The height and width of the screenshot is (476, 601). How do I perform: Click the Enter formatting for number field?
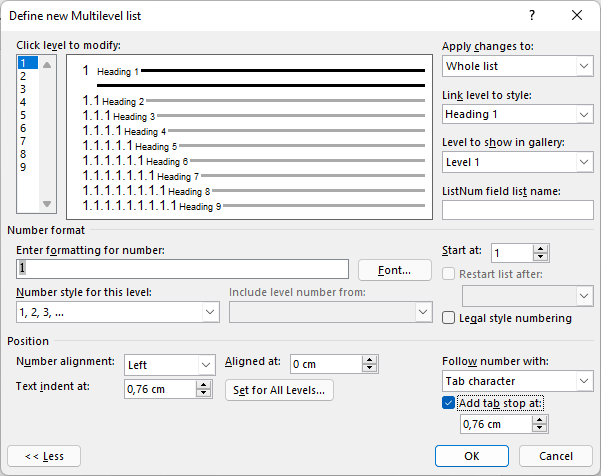coord(182,269)
